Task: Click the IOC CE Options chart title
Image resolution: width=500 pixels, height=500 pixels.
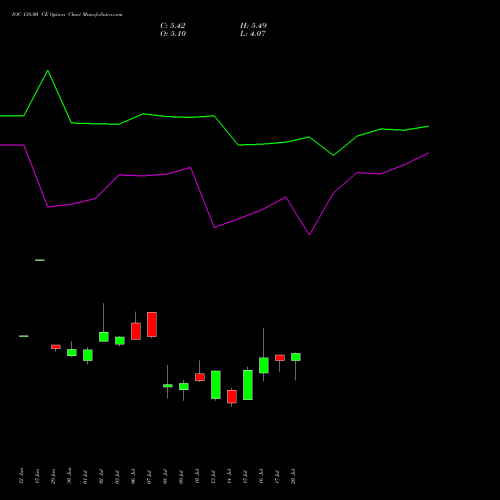Action: point(67,15)
